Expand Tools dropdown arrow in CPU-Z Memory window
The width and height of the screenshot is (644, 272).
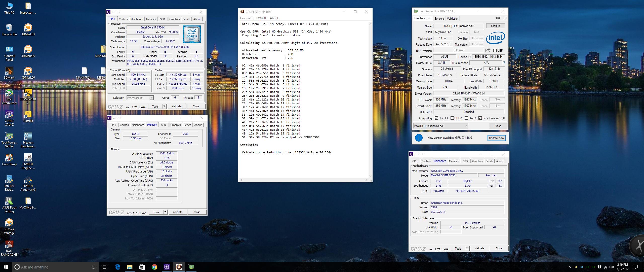click(x=165, y=212)
